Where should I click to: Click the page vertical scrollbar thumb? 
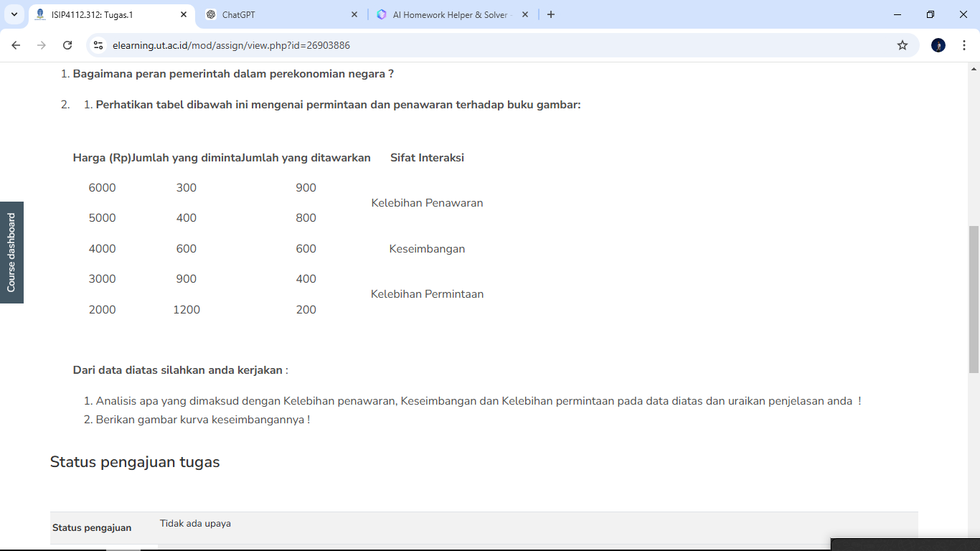point(974,298)
